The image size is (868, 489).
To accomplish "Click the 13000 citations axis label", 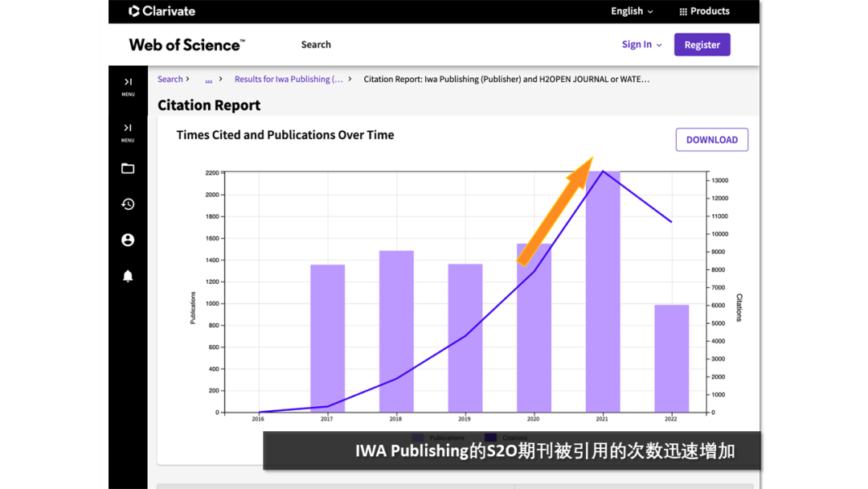I will pos(719,180).
